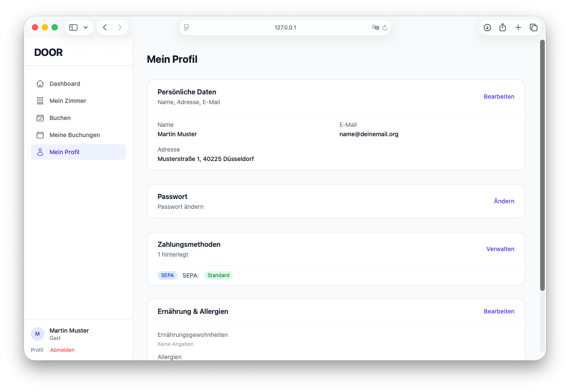Viewport: 570px width, 392px height.
Task: Open the Meine Buchungen calendar icon
Action: (x=40, y=135)
